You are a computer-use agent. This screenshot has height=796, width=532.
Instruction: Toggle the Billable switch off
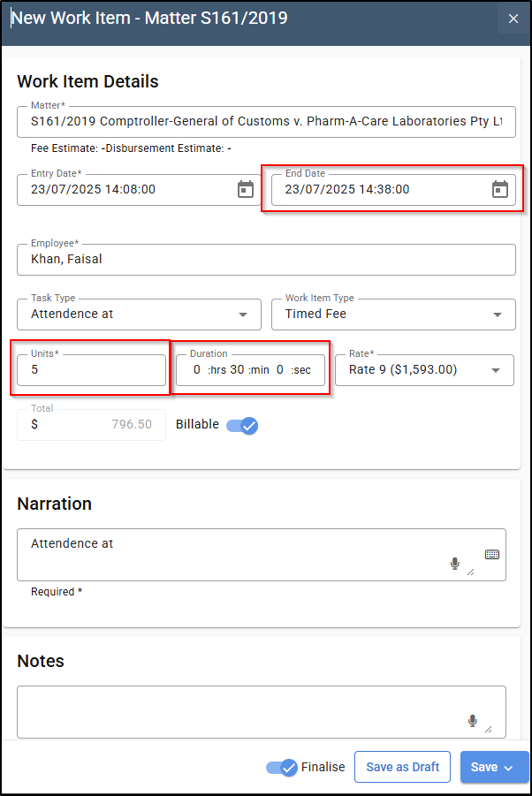pos(242,426)
